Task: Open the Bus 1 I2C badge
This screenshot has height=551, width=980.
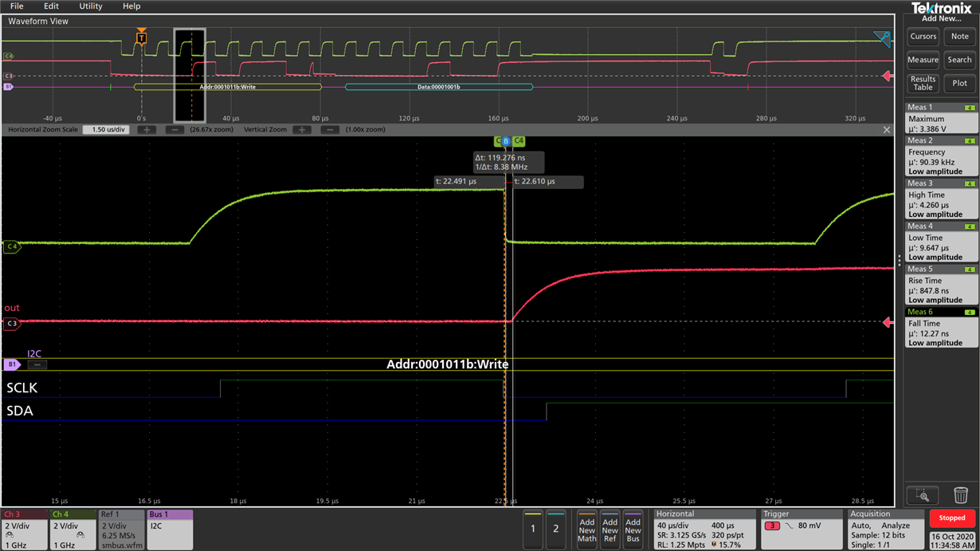Action: (x=170, y=529)
